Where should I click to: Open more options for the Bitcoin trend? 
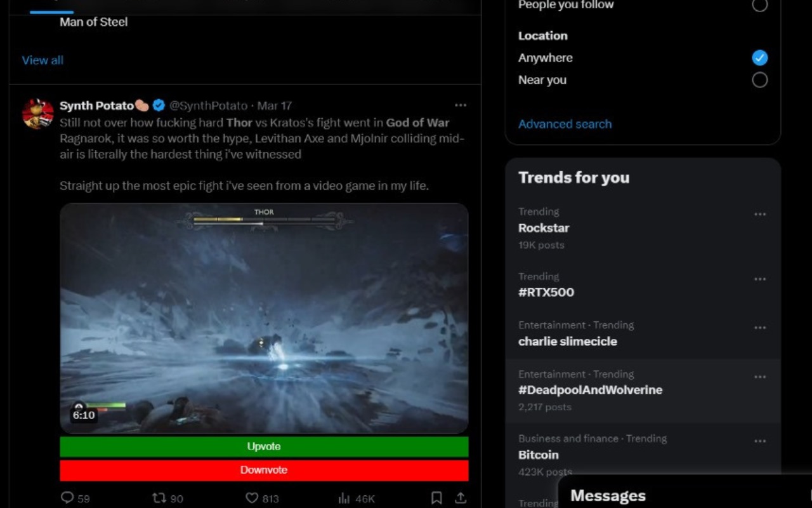[760, 441]
